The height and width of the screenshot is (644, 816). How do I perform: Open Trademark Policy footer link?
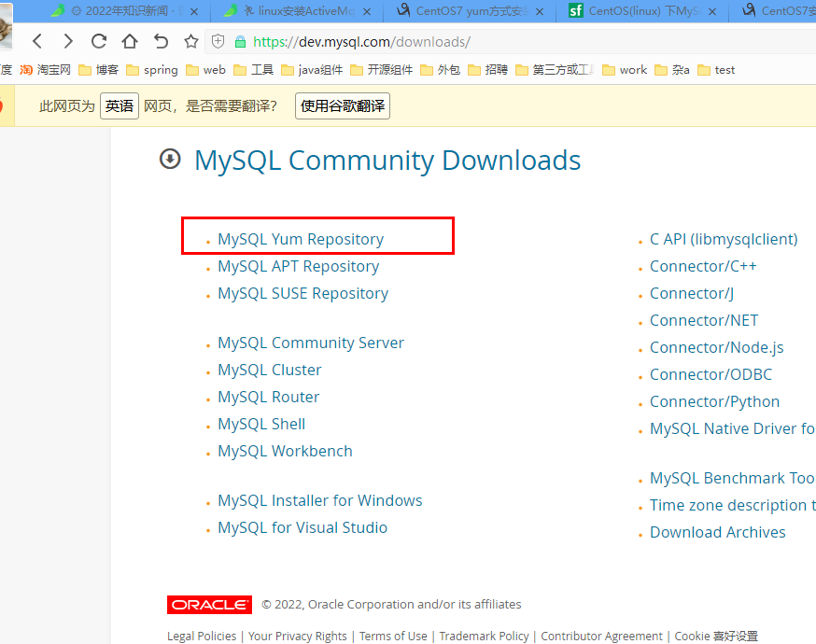tap(484, 636)
